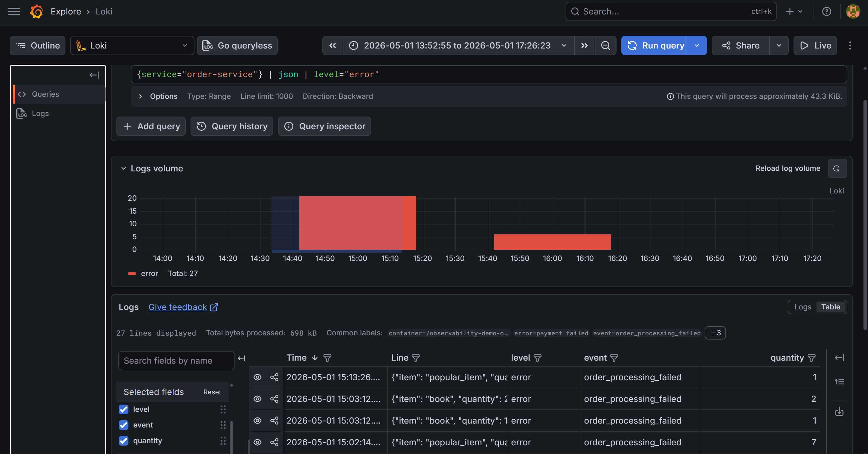Open the Share dropdown arrow
Screen dimensions: 868x454
779,45
